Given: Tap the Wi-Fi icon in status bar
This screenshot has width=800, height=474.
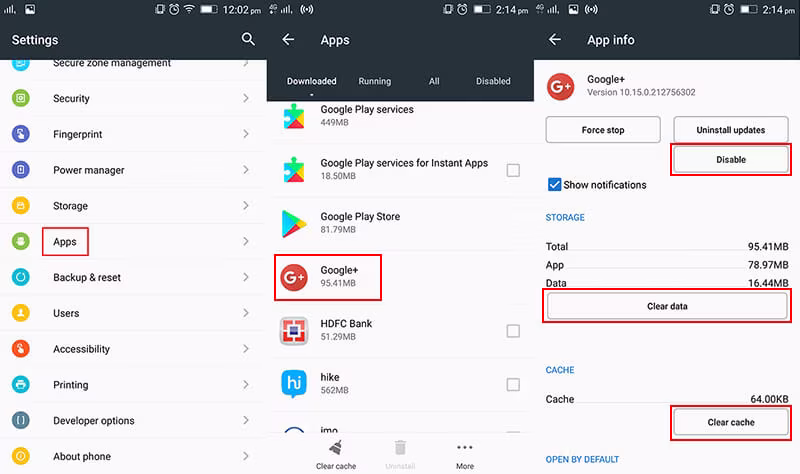Looking at the screenshot, I should pyautogui.click(x=189, y=9).
